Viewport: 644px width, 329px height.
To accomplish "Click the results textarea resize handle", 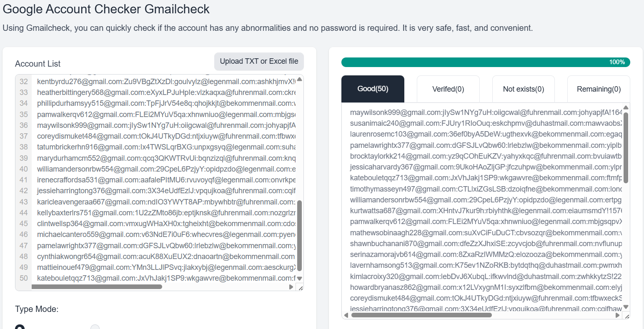I will 626,316.
